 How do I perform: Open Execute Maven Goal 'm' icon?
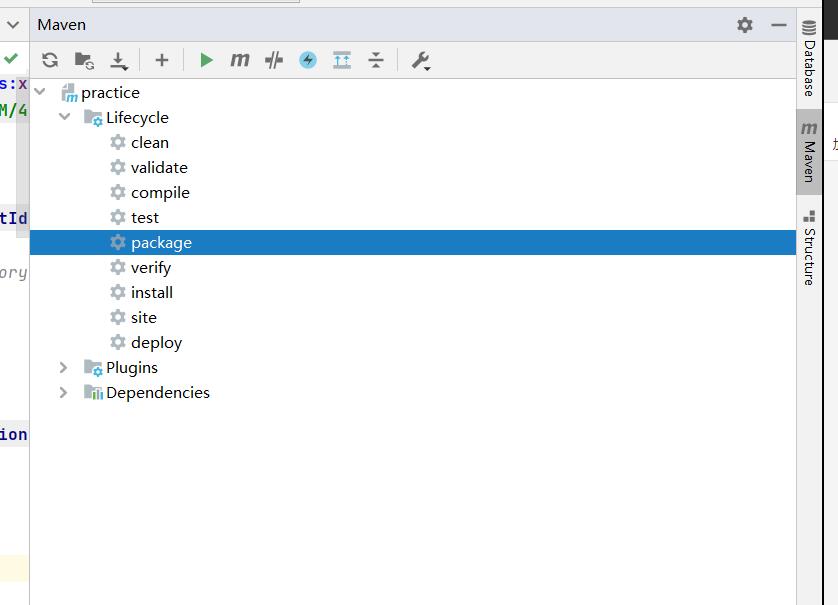coord(240,59)
